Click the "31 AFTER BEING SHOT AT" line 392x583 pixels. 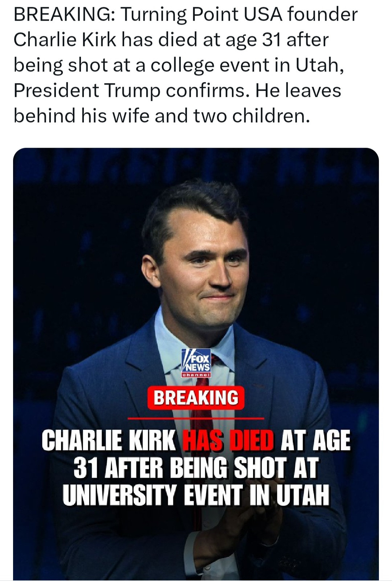[x=196, y=468]
